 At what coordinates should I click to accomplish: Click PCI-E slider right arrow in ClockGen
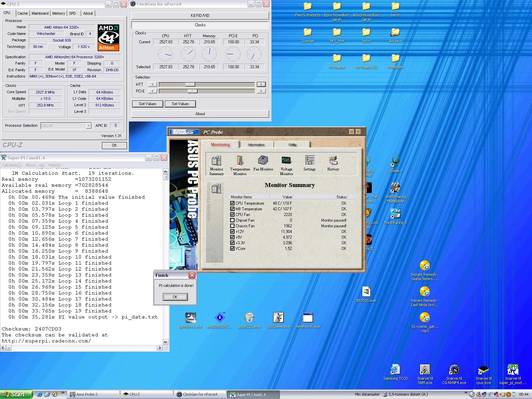pyautogui.click(x=261, y=91)
